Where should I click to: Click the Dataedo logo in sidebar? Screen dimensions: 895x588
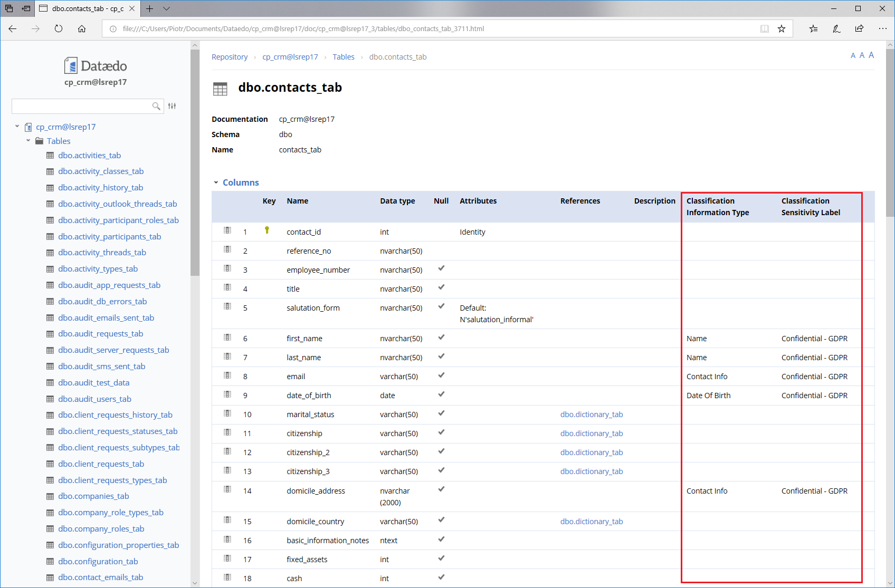pyautogui.click(x=96, y=66)
